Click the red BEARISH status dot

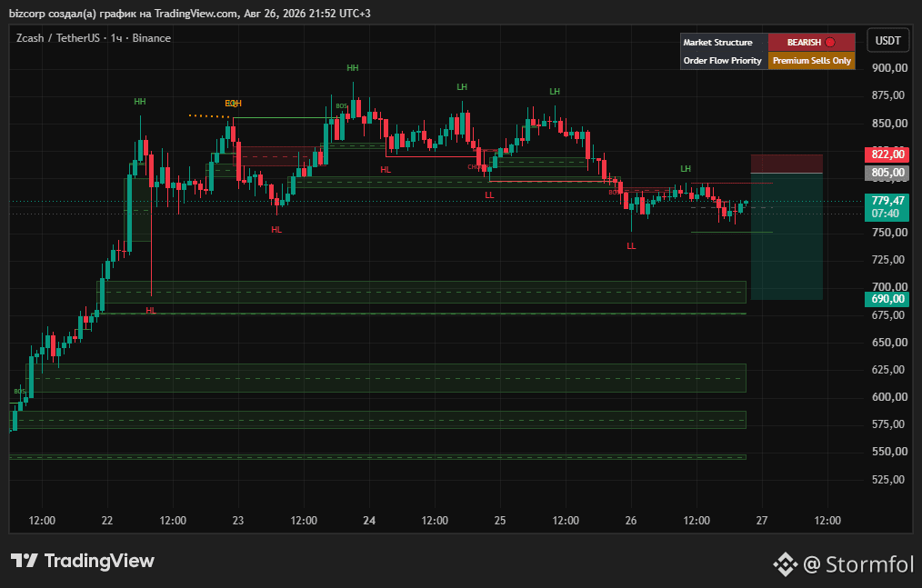pyautogui.click(x=829, y=43)
